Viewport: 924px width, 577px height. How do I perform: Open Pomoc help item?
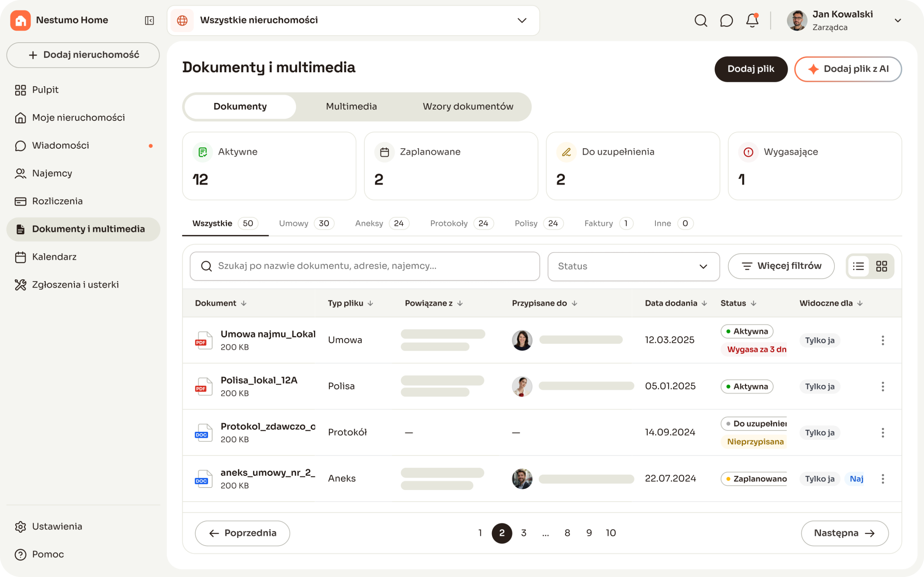pyautogui.click(x=83, y=555)
